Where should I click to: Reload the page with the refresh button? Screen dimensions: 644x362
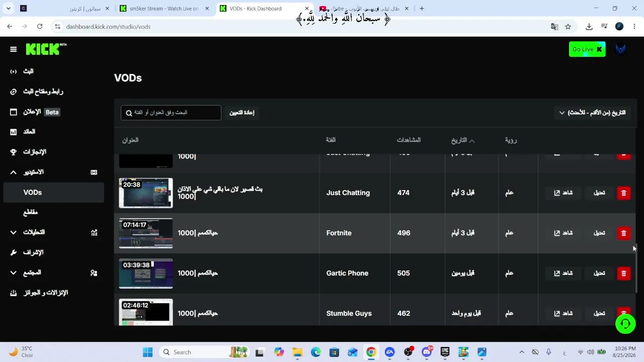(x=40, y=27)
